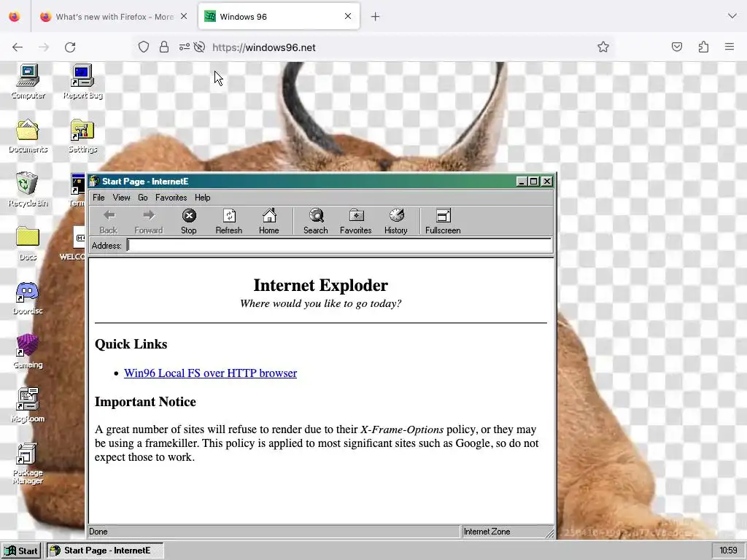Screen dimensions: 747x560
Task: Open the File menu in InternetE
Action: [98, 198]
